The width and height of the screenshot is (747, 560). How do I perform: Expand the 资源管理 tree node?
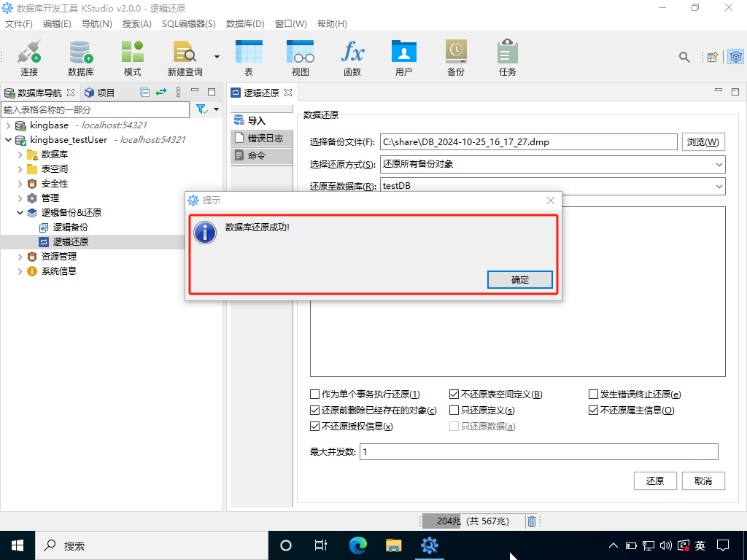click(x=20, y=257)
